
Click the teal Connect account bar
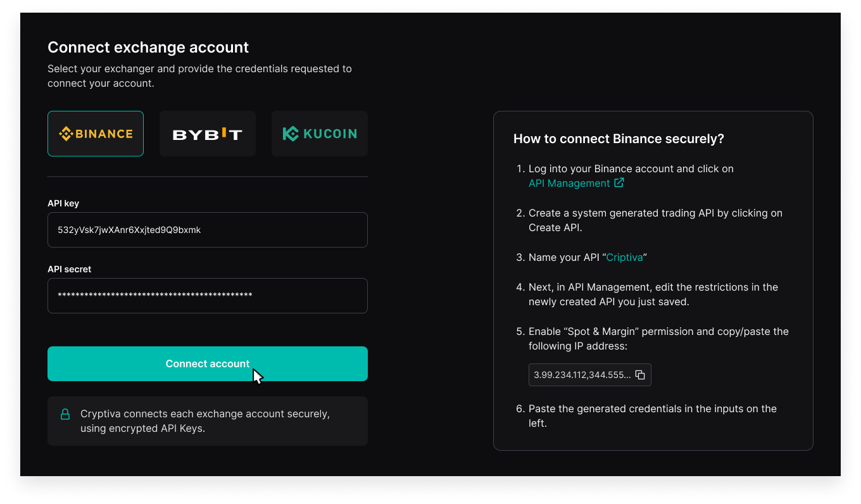[x=208, y=363]
